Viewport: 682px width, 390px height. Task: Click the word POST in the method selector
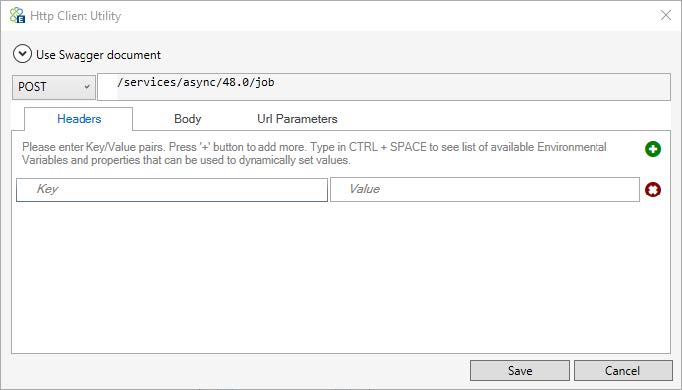tap(32, 87)
